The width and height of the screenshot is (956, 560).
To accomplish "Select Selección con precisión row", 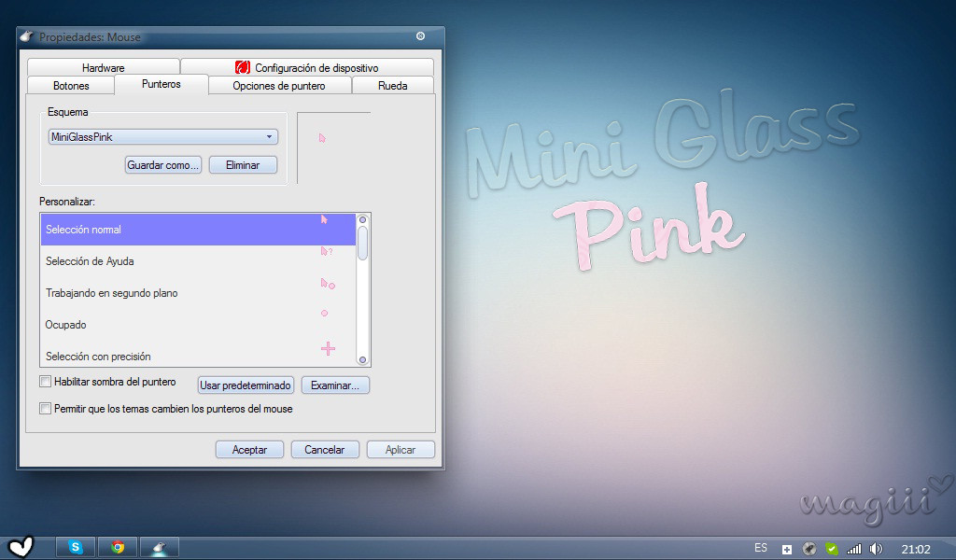I will point(198,354).
